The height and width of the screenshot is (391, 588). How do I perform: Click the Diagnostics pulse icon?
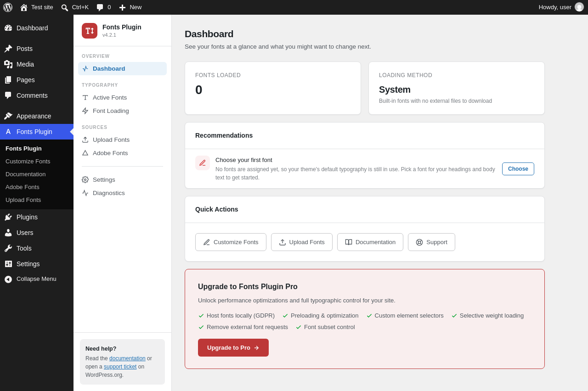pos(85,193)
